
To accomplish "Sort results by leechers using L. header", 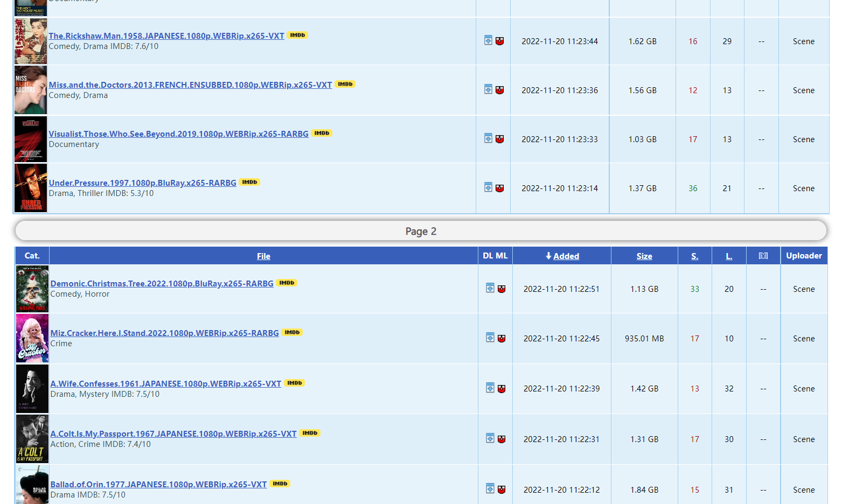I will coord(729,256).
